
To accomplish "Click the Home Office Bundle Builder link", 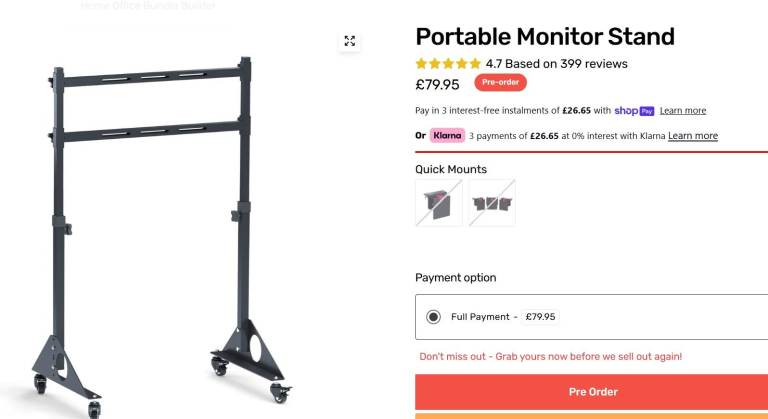I will [x=148, y=5].
